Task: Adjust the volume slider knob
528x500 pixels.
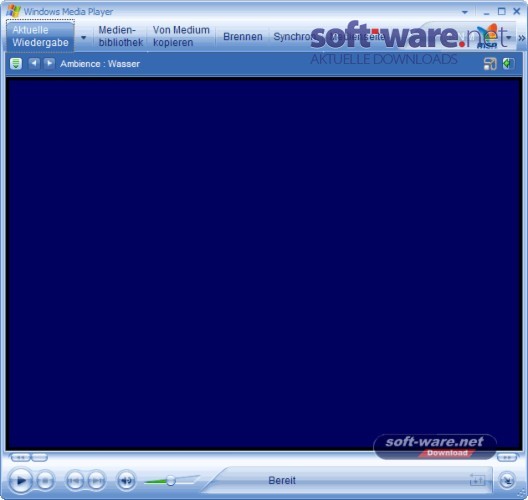Action: (171, 480)
